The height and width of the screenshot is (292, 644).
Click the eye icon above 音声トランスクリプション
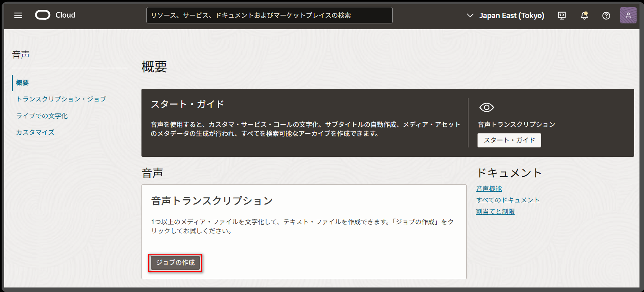tap(486, 108)
